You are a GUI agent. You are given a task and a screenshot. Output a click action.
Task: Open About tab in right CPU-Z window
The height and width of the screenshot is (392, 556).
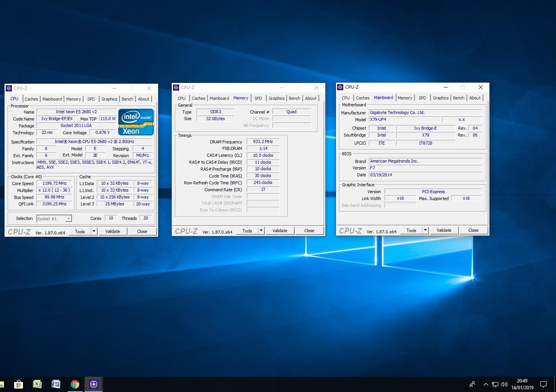(x=475, y=98)
